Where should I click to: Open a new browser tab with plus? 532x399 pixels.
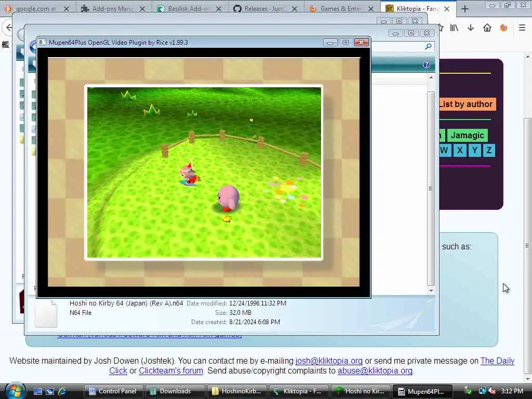point(465,9)
